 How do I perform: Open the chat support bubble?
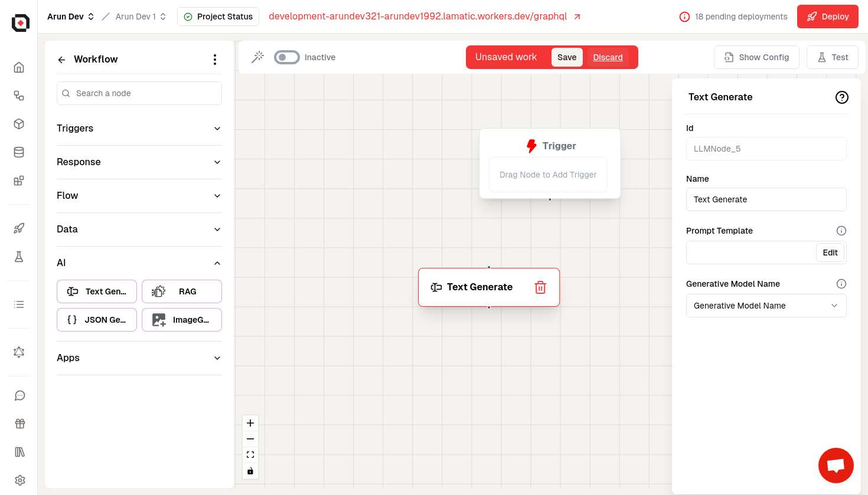pyautogui.click(x=836, y=466)
